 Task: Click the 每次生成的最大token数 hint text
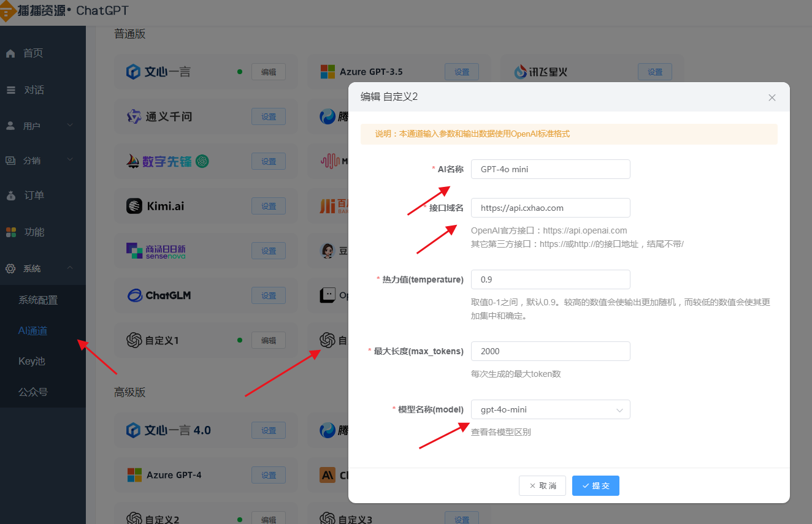pyautogui.click(x=516, y=374)
